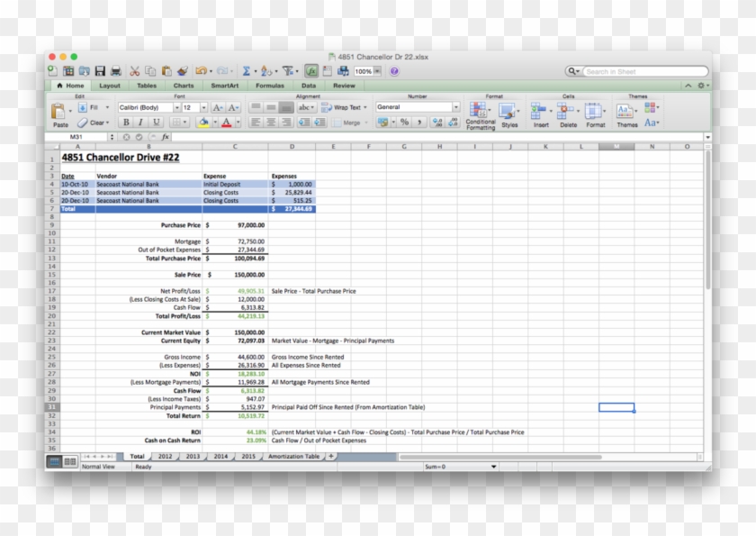
Task: Toggle Bold formatting
Action: click(126, 123)
